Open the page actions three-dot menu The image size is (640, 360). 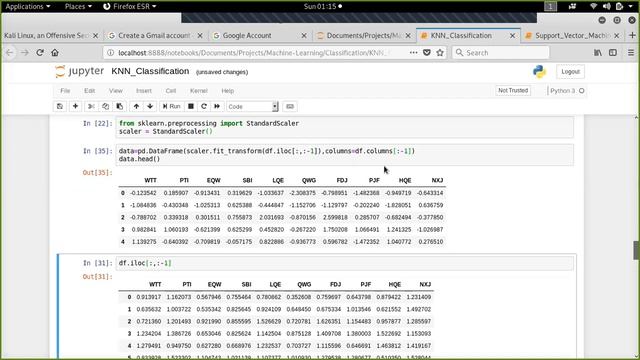click(413, 53)
